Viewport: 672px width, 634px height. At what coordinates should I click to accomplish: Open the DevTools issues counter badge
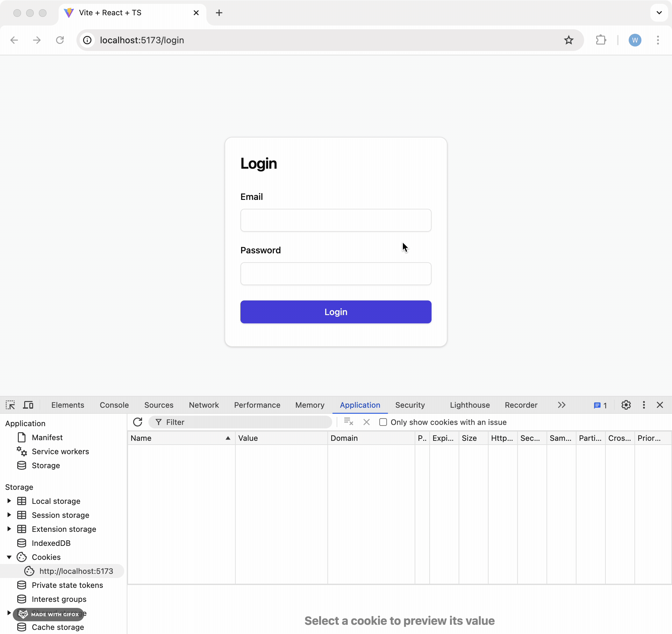[600, 405]
